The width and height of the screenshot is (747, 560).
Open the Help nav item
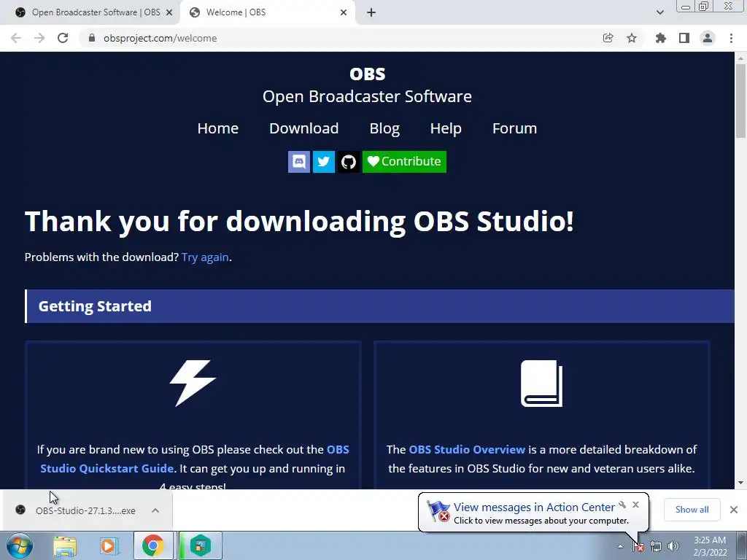[x=446, y=128]
